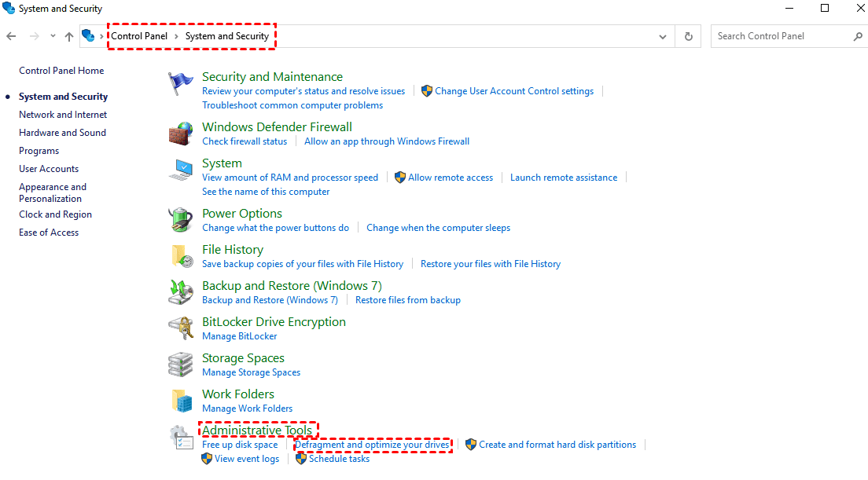Go up one level with Up arrow
The height and width of the screenshot is (480, 868).
click(x=69, y=36)
